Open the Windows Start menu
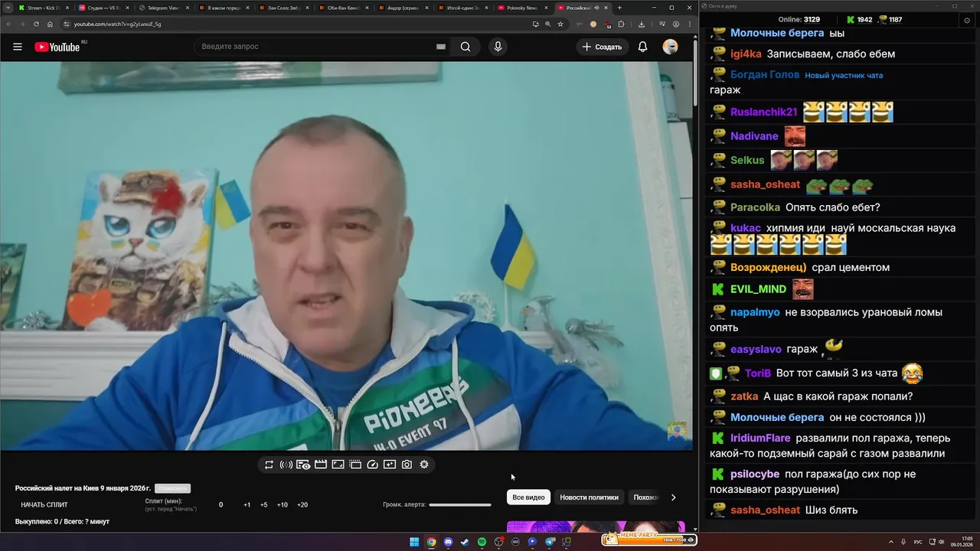This screenshot has width=980, height=551. tap(414, 542)
